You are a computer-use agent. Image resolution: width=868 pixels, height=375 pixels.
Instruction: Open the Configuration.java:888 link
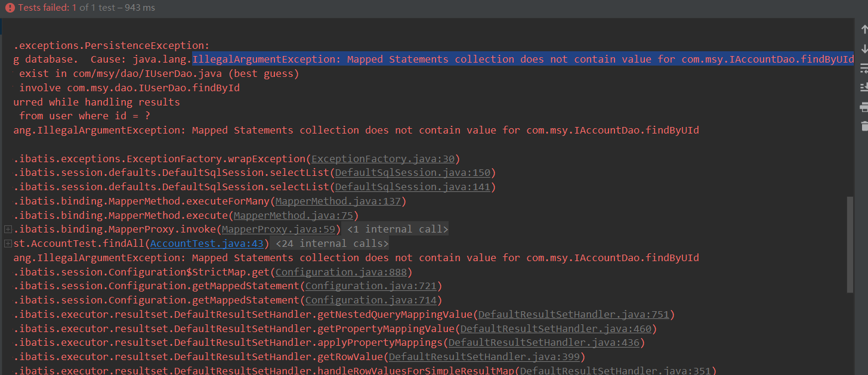pos(341,272)
